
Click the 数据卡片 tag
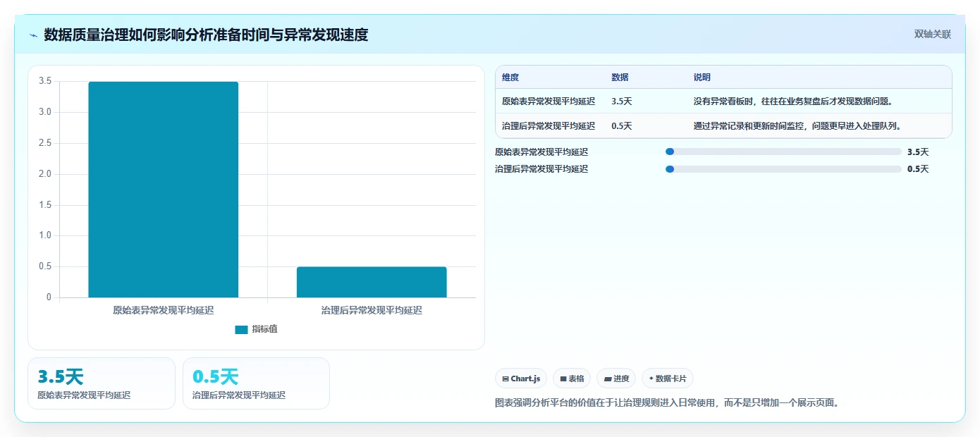click(x=668, y=378)
